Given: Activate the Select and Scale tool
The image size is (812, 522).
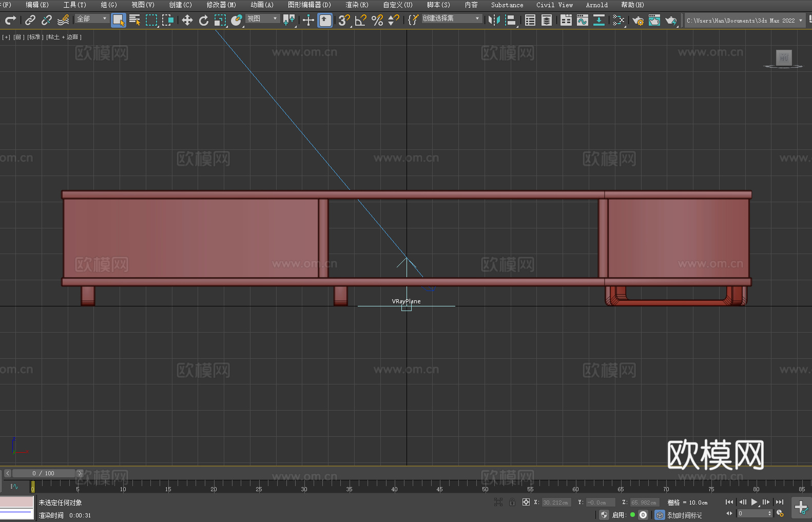Looking at the screenshot, I should click(220, 20).
